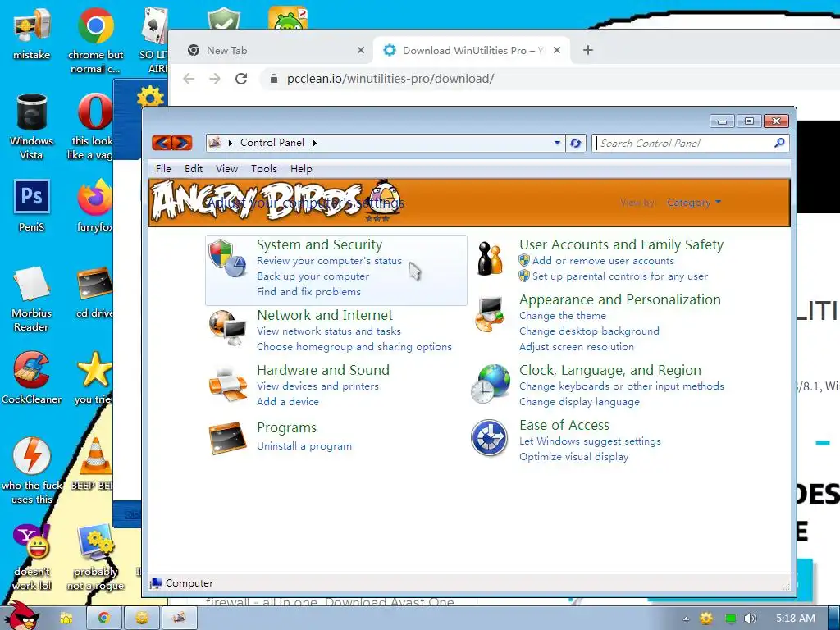Expand the breadcrumb arrow before 'Control Panel'

[231, 143]
